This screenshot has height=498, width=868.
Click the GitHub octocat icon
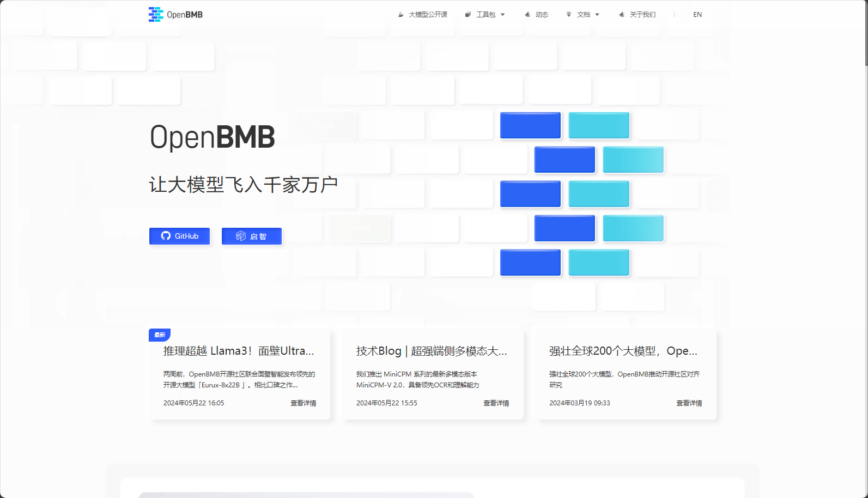[x=166, y=236]
